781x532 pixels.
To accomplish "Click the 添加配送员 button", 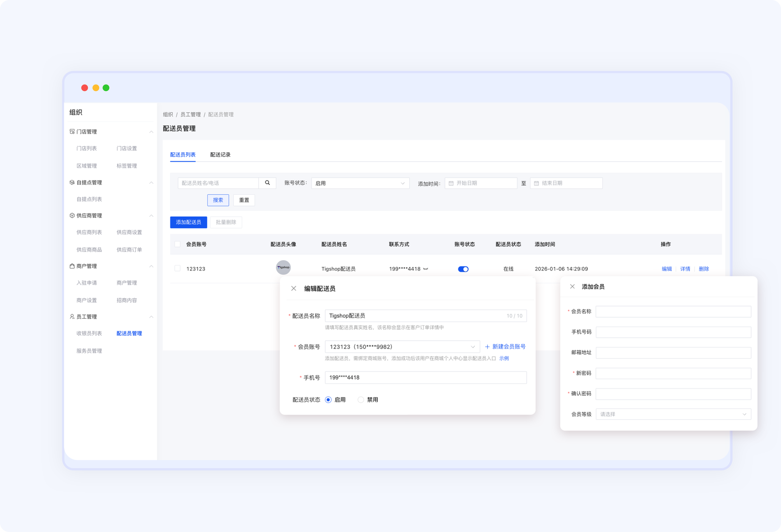I will (188, 222).
